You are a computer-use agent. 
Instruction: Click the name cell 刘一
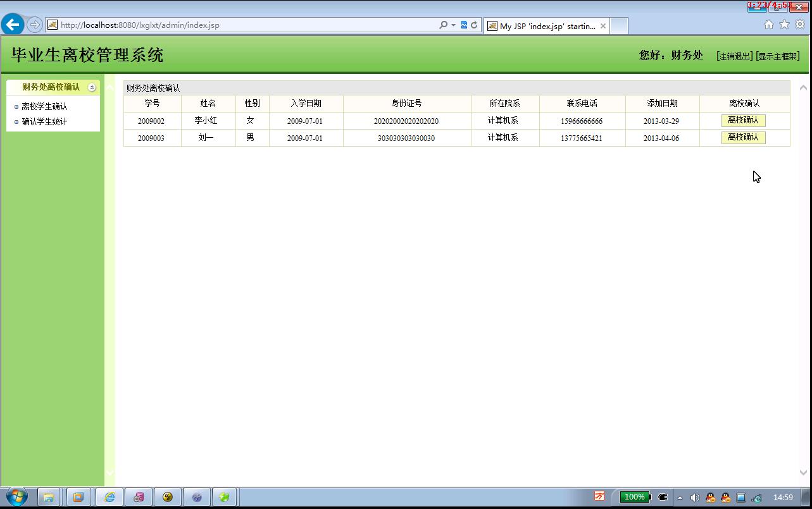(x=206, y=137)
